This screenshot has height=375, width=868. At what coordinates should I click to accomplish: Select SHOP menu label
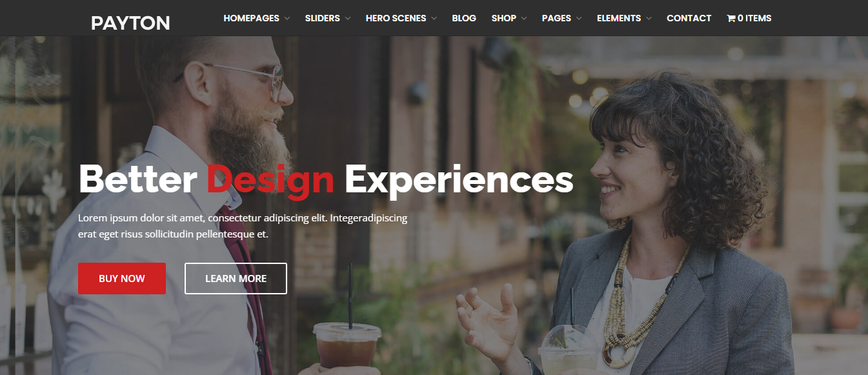click(504, 18)
